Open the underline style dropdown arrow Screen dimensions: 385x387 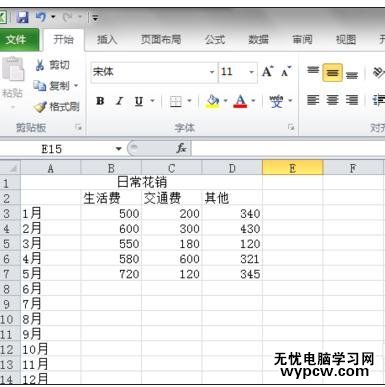pos(152,101)
